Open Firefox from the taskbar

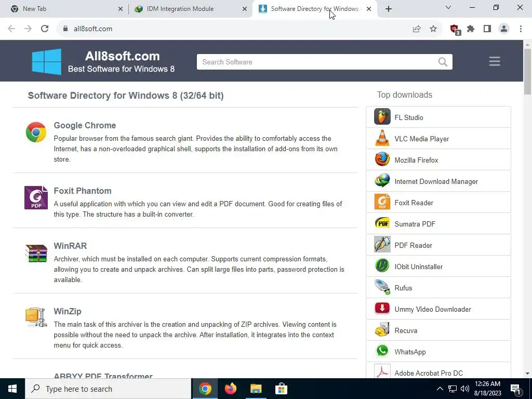(x=230, y=389)
